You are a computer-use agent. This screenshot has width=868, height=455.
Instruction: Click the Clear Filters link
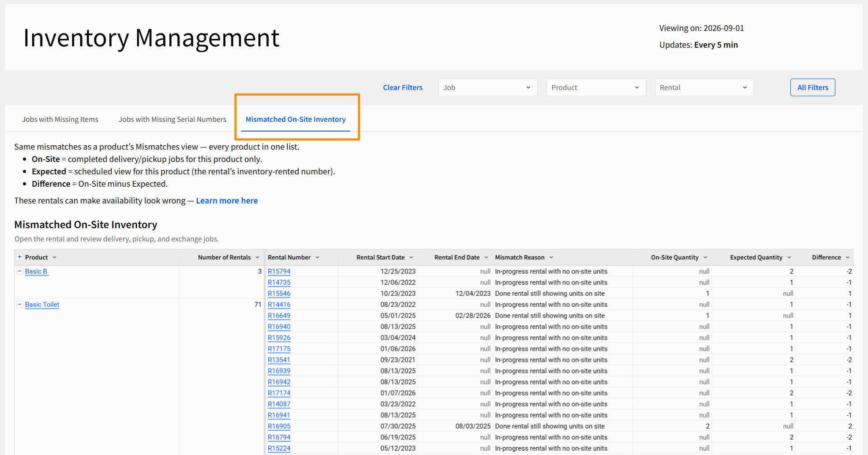402,87
